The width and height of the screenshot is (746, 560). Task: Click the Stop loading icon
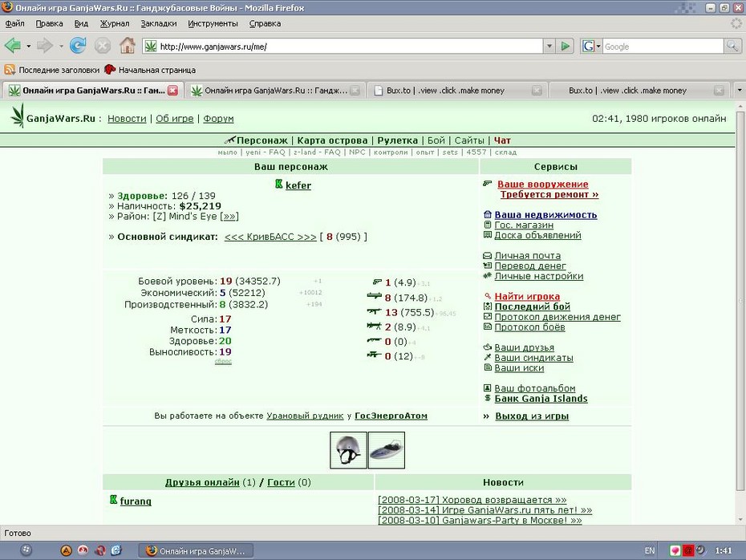pyautogui.click(x=103, y=47)
